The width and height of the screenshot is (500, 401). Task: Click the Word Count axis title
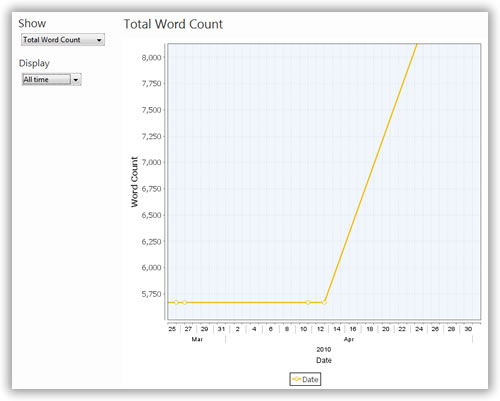tap(134, 182)
